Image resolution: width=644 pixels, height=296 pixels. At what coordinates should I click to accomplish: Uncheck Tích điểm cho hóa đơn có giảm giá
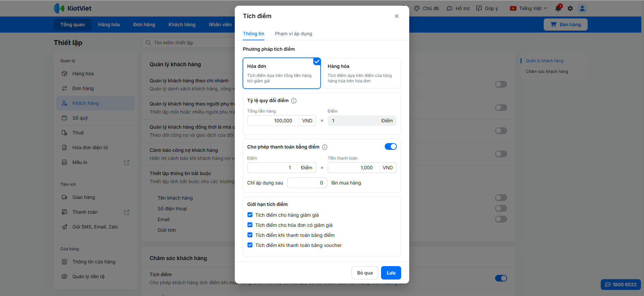(x=250, y=225)
